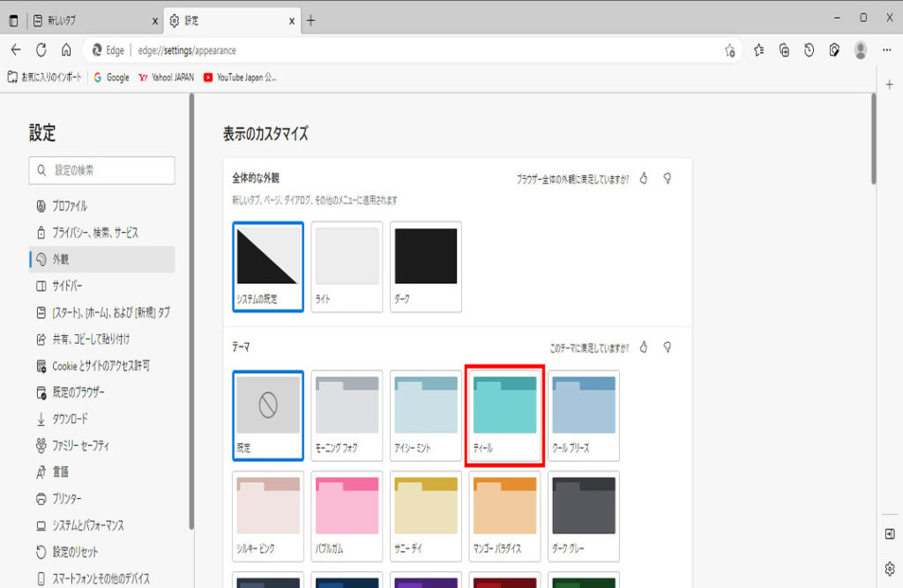The image size is (903, 588).
Task: Open the History toolbar icon
Action: 809,50
